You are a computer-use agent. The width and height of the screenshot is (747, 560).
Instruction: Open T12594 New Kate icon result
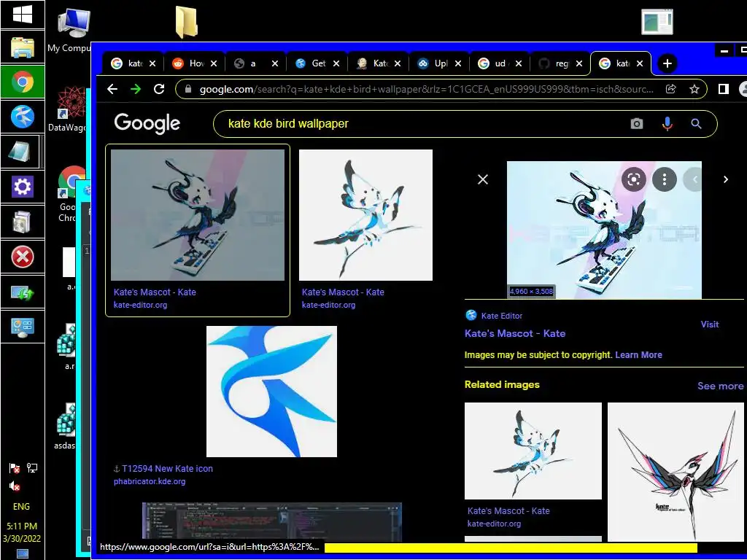click(167, 469)
